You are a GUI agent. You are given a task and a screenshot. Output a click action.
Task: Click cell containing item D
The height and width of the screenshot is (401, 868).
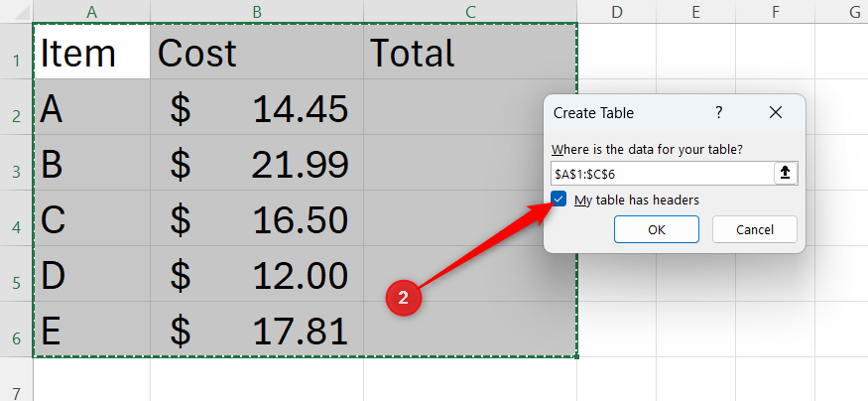coord(92,274)
